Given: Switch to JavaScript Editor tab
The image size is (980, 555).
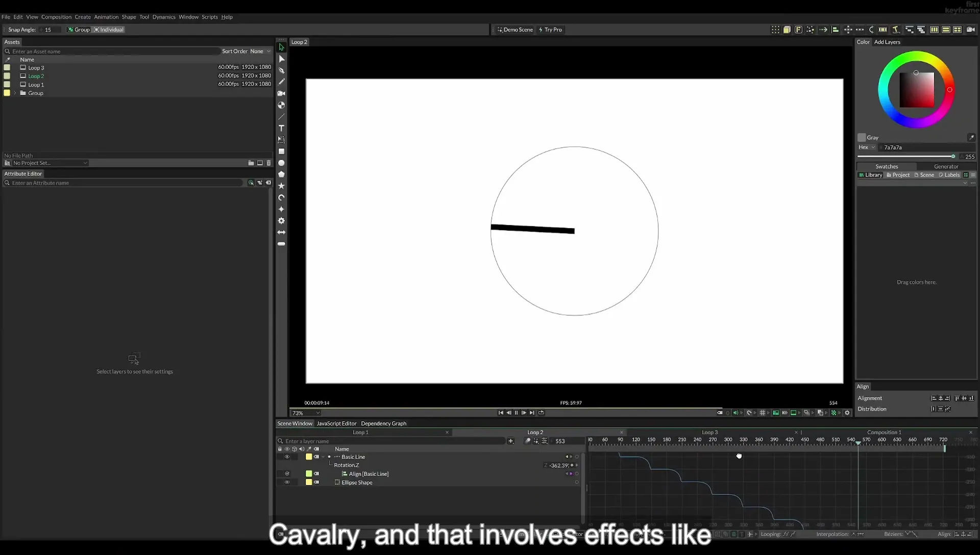Looking at the screenshot, I should click(x=336, y=423).
